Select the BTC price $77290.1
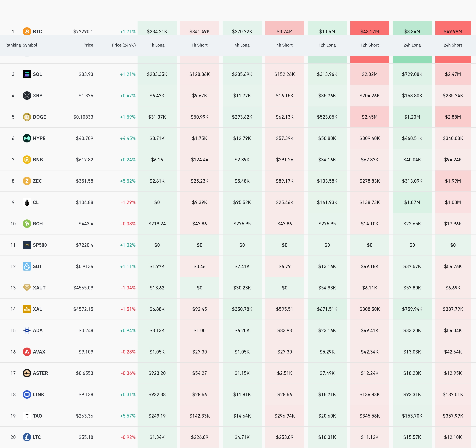 pos(83,31)
